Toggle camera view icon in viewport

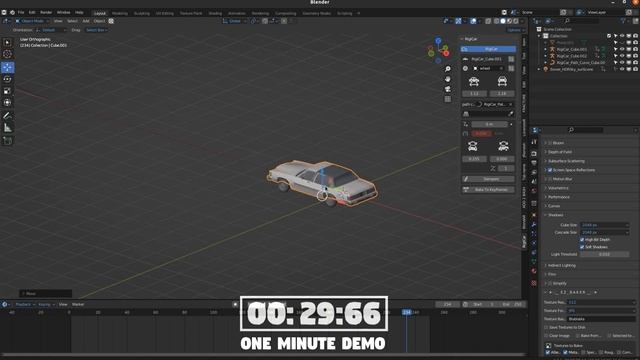tap(448, 89)
